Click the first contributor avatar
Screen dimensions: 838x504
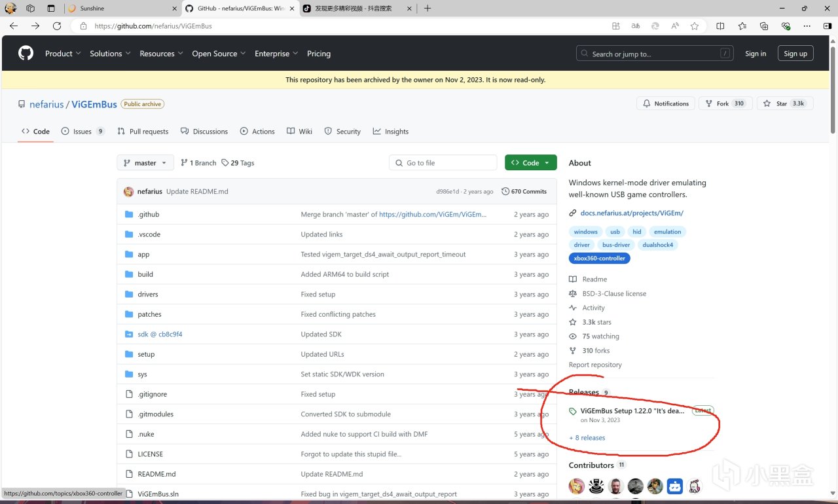(576, 486)
